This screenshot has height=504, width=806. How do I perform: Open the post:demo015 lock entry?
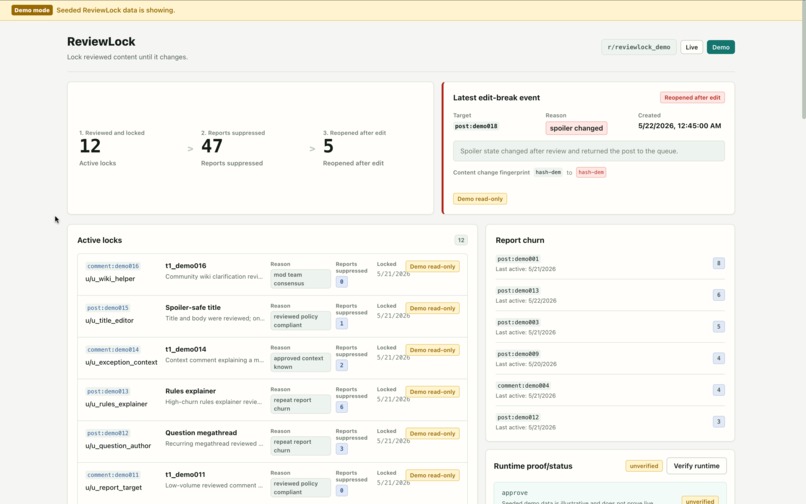108,308
